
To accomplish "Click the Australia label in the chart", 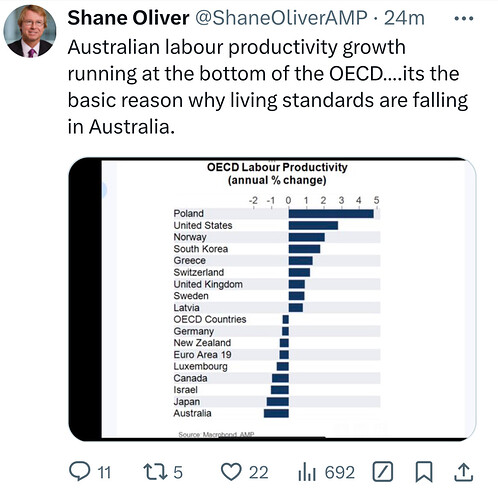I will coord(192,413).
